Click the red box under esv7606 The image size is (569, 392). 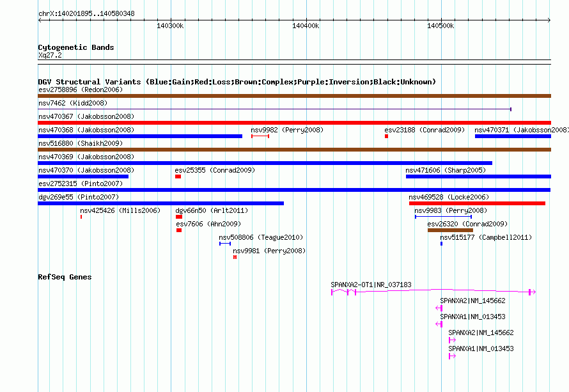179,230
